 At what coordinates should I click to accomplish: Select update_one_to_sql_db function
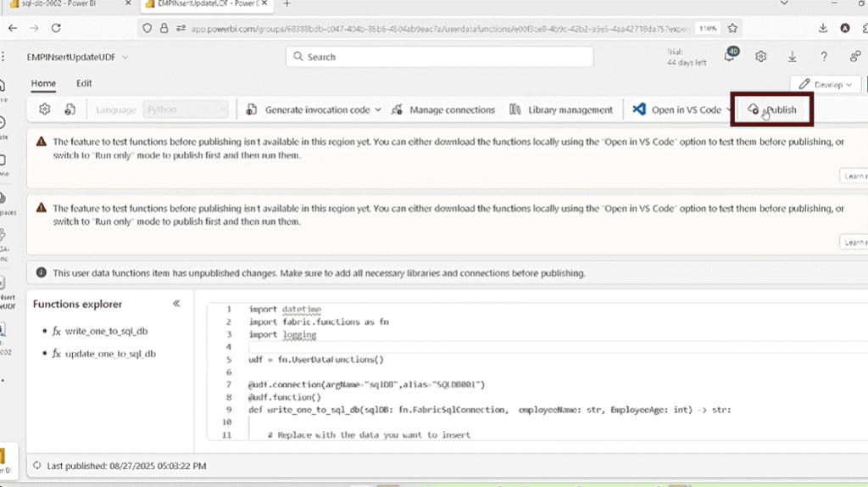tap(111, 354)
